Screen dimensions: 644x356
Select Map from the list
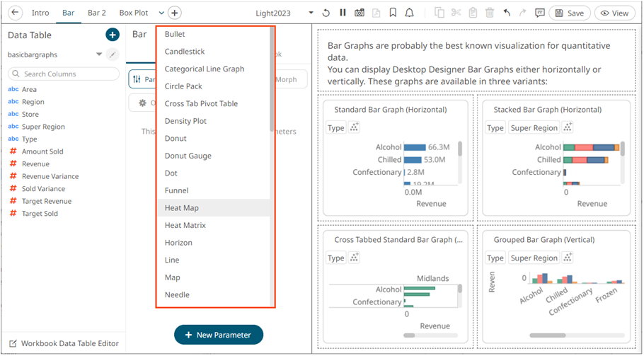tap(214, 277)
